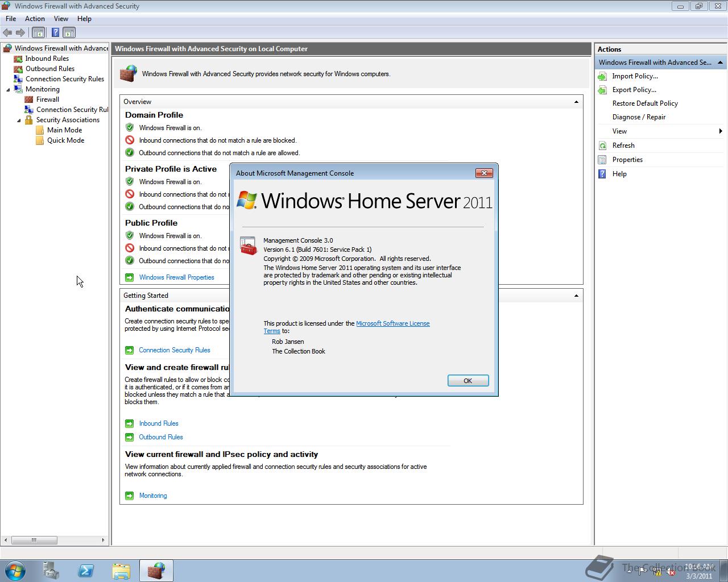Click the Forward arrow in the toolbar
728x582 pixels.
(x=20, y=33)
